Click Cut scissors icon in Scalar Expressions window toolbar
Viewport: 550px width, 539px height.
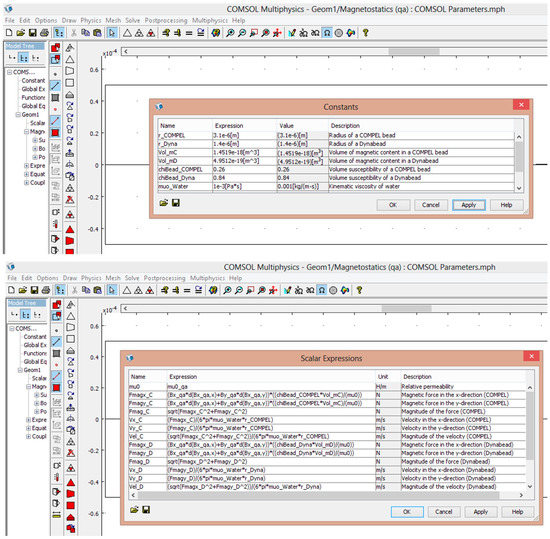tap(75, 290)
